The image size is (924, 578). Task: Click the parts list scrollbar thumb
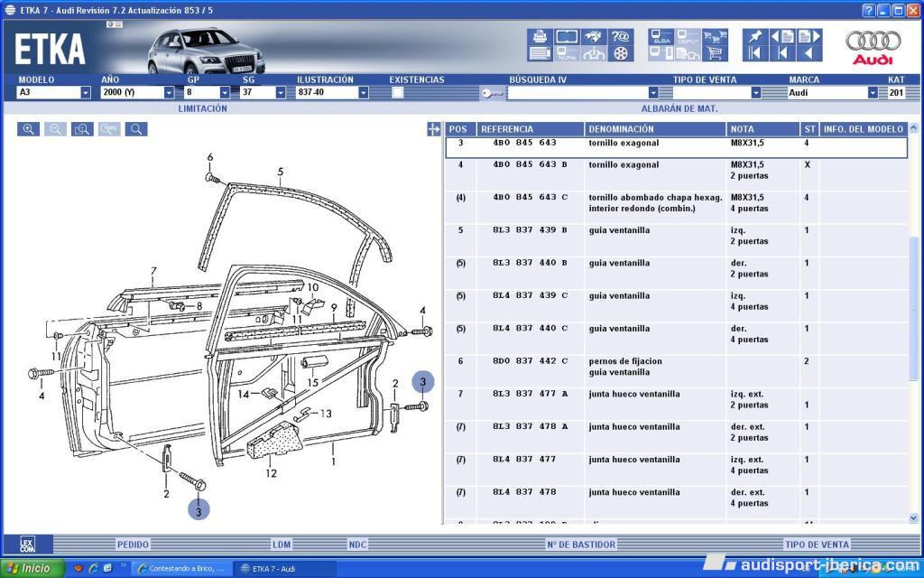tap(913, 309)
